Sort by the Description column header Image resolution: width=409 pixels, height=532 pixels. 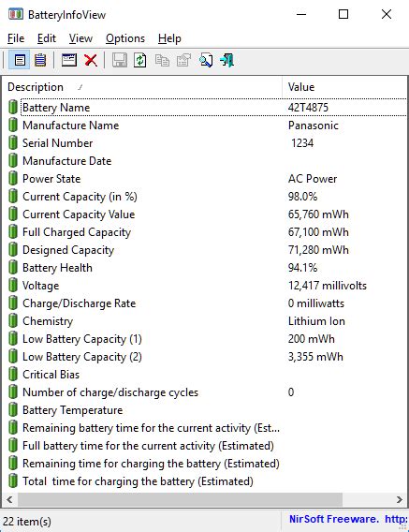(142, 87)
